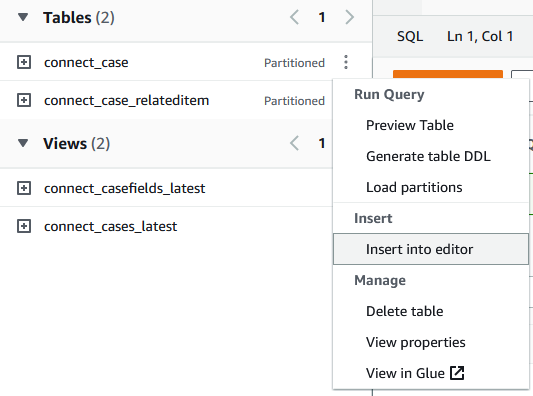Click the connect_case table name

point(86,63)
